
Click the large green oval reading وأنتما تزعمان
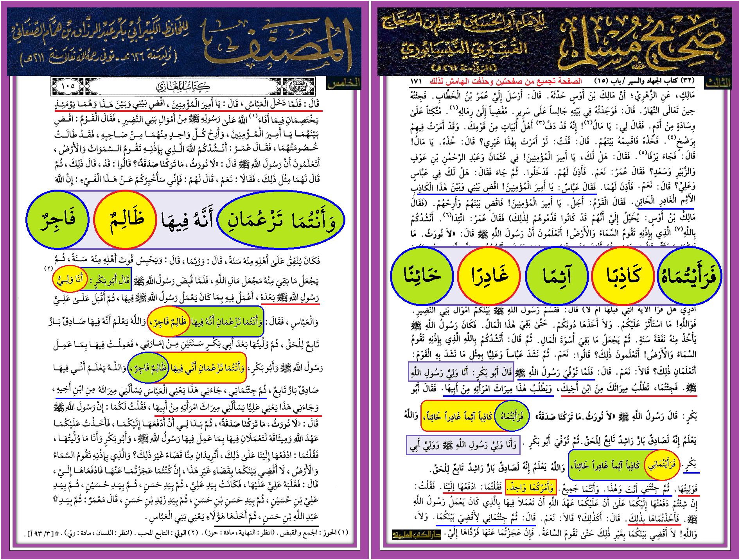[x=281, y=220]
